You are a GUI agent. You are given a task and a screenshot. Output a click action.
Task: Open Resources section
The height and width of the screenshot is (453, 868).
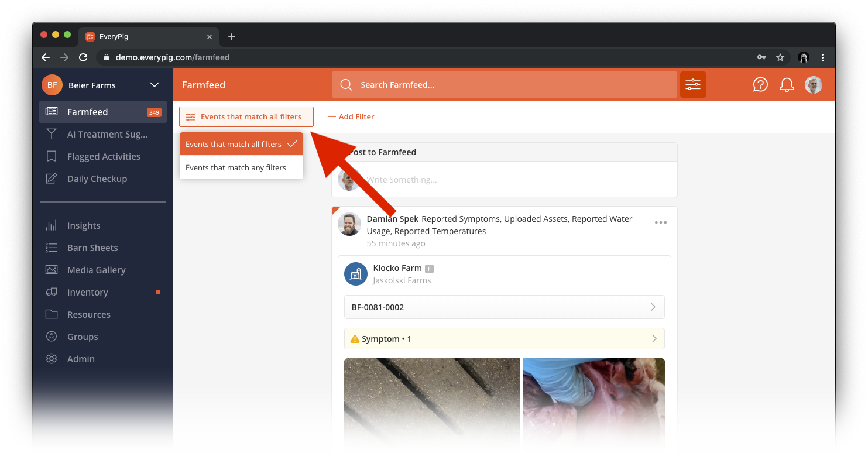pyautogui.click(x=103, y=314)
